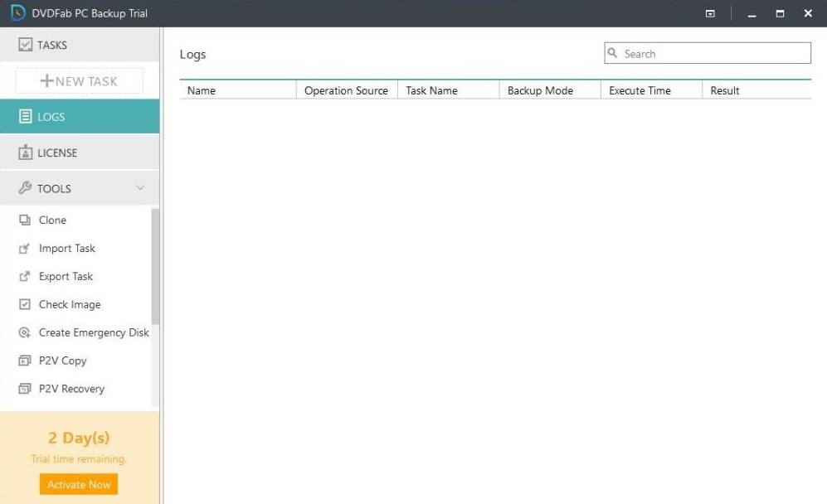827x504 pixels.
Task: Collapse the Tools section chevron
Action: coord(140,187)
